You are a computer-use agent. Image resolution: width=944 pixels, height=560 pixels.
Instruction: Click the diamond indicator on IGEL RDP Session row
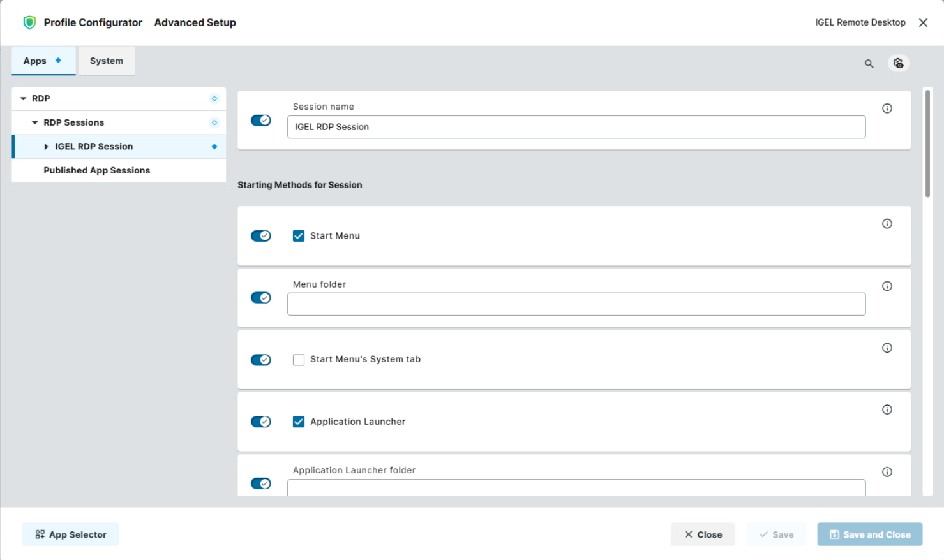(x=214, y=147)
